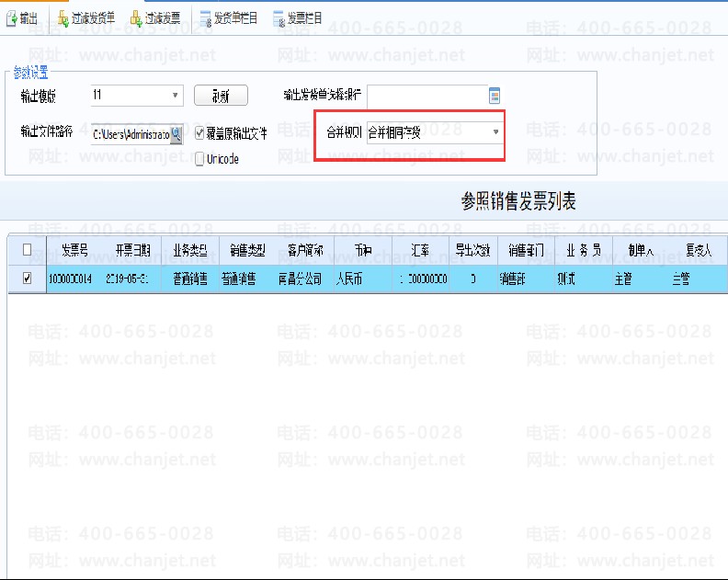Click the 导出次数 column header
Viewport: 728px width, 580px height.
(473, 250)
